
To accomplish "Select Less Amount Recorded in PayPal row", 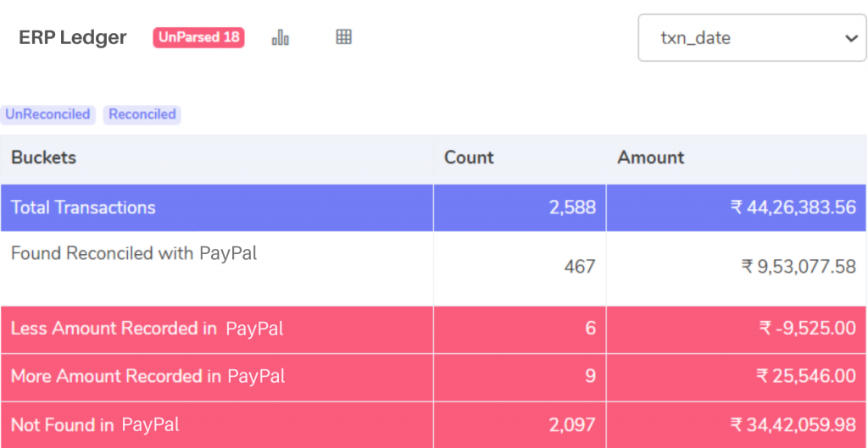I will 433,329.
